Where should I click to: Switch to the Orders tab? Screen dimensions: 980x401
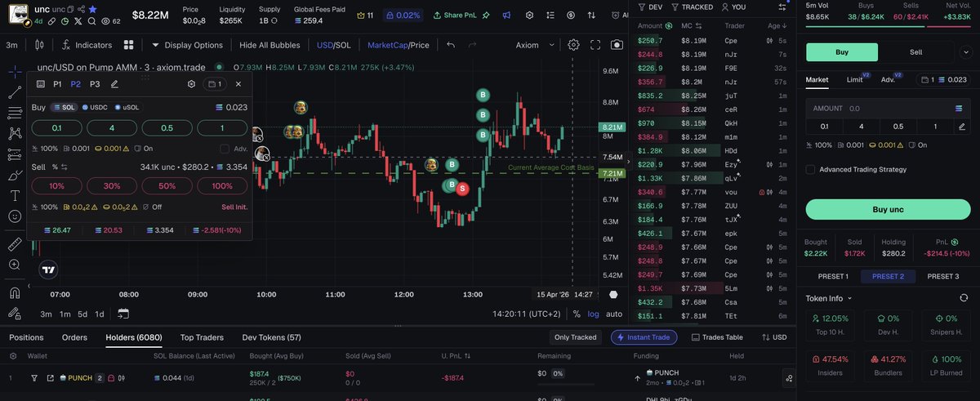[x=74, y=336]
